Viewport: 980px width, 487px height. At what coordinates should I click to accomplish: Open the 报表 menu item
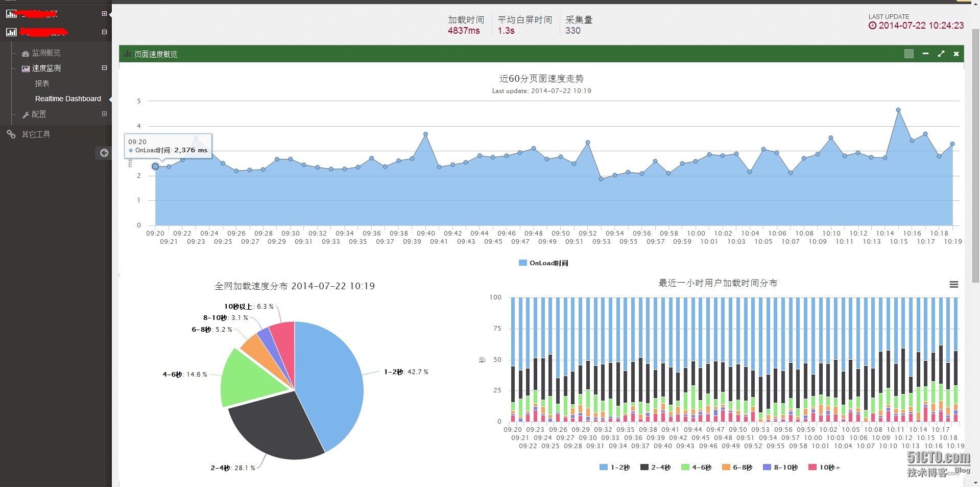pos(42,83)
